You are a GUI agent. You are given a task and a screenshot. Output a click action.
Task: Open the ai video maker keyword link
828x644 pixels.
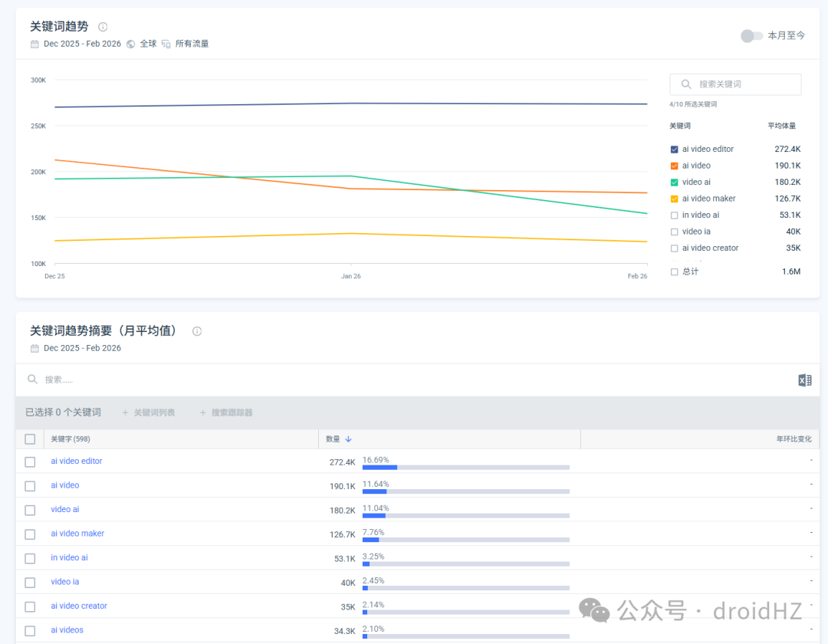[x=77, y=534]
